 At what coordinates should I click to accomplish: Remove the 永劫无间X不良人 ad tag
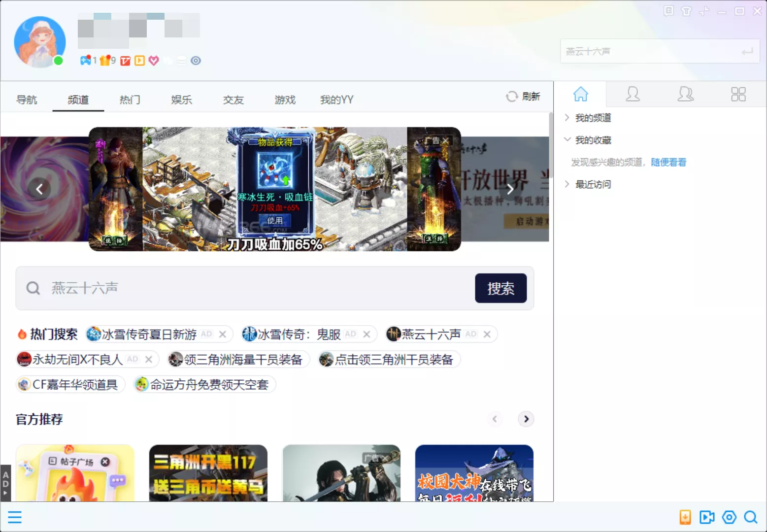148,359
